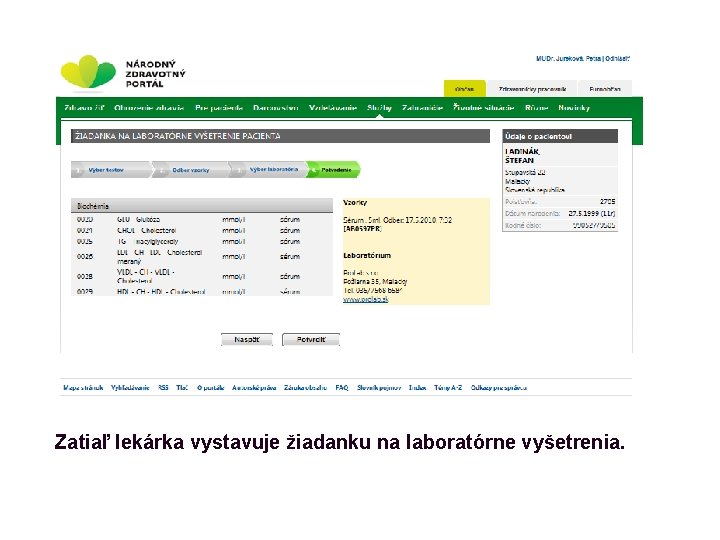Select the HDL-CH cholesterol test row
Image resolution: width=720 pixels, height=540 pixels.
(202, 292)
